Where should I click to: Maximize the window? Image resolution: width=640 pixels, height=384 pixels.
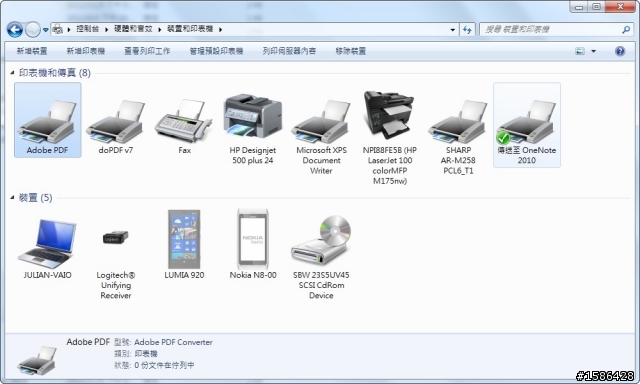(x=596, y=7)
